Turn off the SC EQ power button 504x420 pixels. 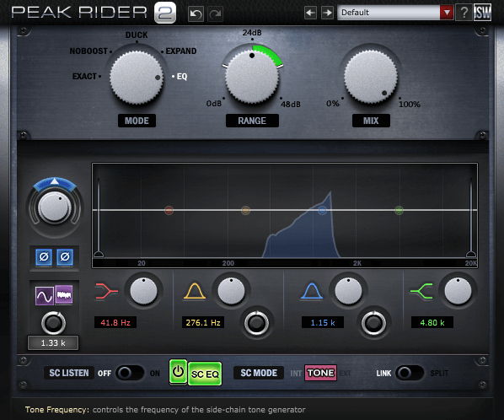pyautogui.click(x=178, y=372)
